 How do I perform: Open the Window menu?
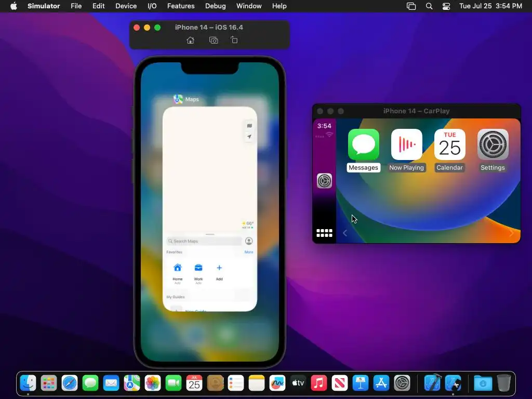[x=249, y=6]
